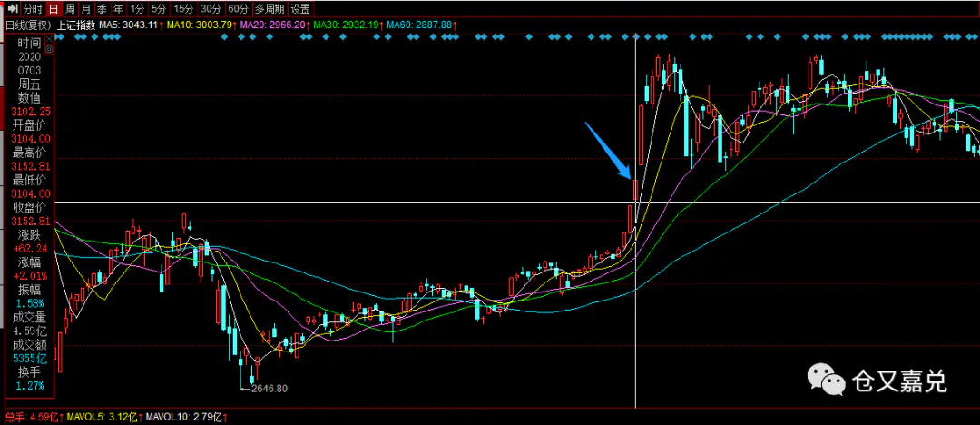Select the 15分 period button
This screenshot has height=425, width=980.
point(184,8)
